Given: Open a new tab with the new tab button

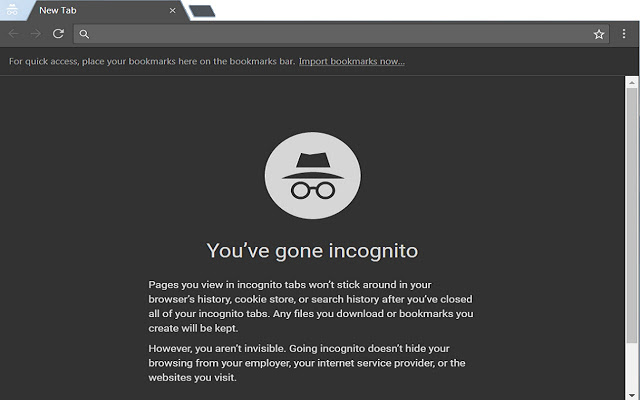Looking at the screenshot, I should coord(202,11).
